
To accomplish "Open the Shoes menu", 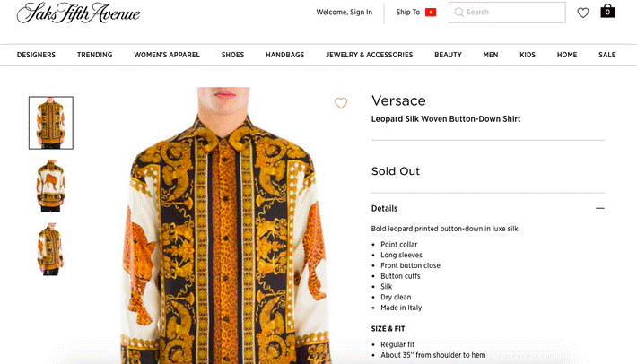I will point(233,55).
